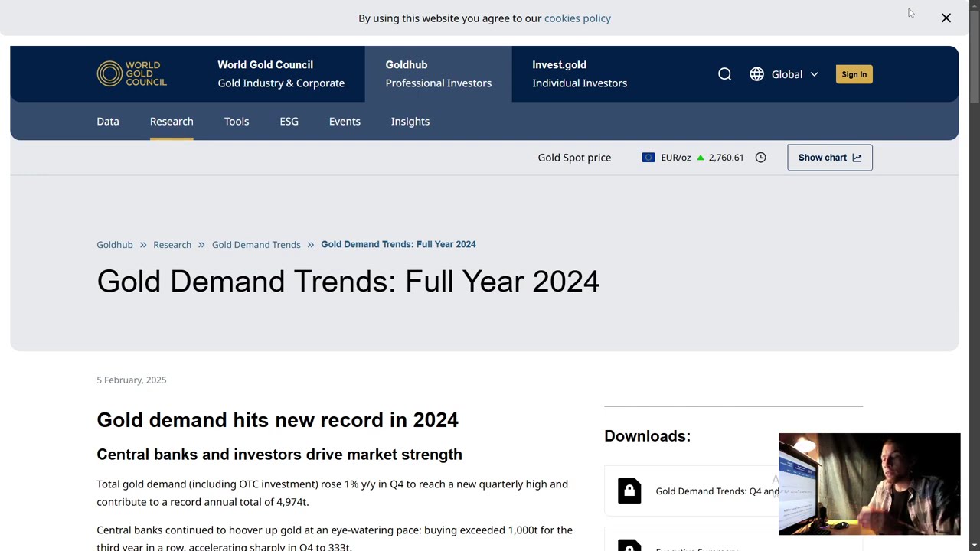This screenshot has width=980, height=551.
Task: Click the 2,760.61 gold price value
Action: click(x=726, y=158)
